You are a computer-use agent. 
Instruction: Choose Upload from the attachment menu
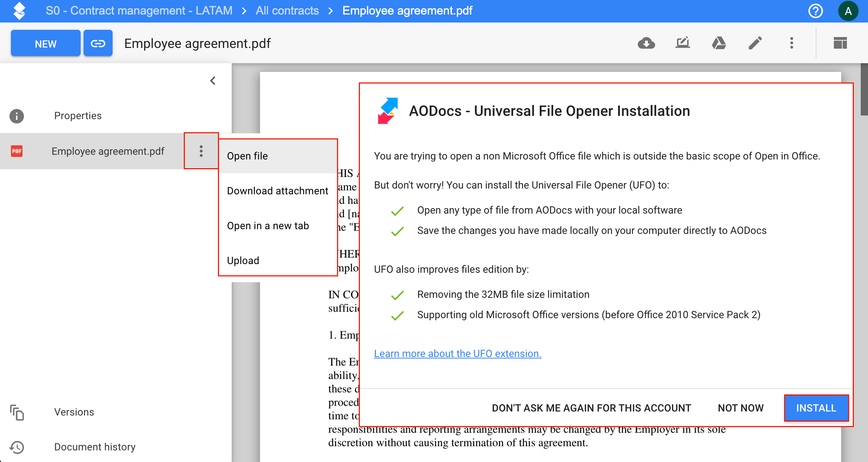click(x=278, y=260)
